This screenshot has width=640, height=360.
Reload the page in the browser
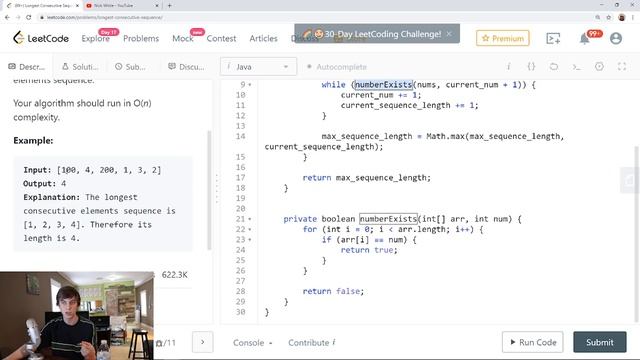(29, 17)
